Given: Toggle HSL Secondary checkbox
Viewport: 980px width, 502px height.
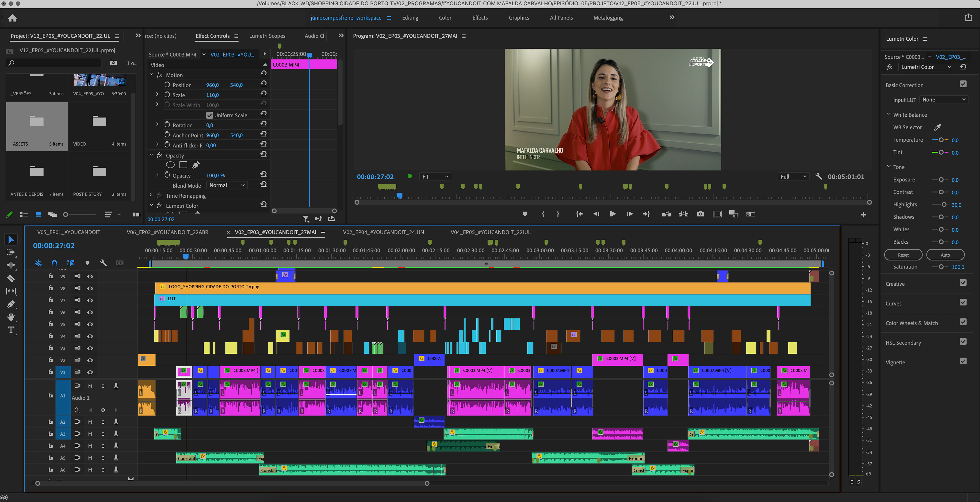Looking at the screenshot, I should click(x=963, y=341).
